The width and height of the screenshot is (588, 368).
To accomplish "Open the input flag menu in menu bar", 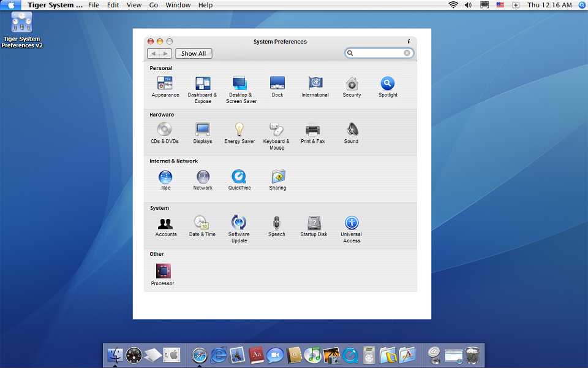I will tap(500, 5).
